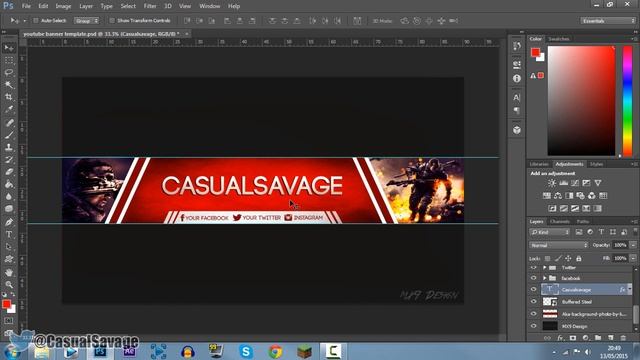Select the Brush tool
640x360 pixels.
9,135
